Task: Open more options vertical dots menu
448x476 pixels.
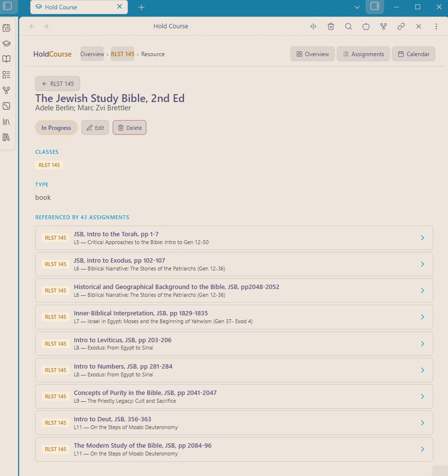Action: point(436,26)
